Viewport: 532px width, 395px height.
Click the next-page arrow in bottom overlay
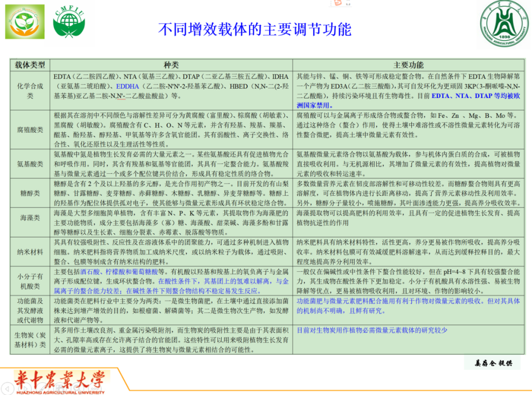click(26, 388)
